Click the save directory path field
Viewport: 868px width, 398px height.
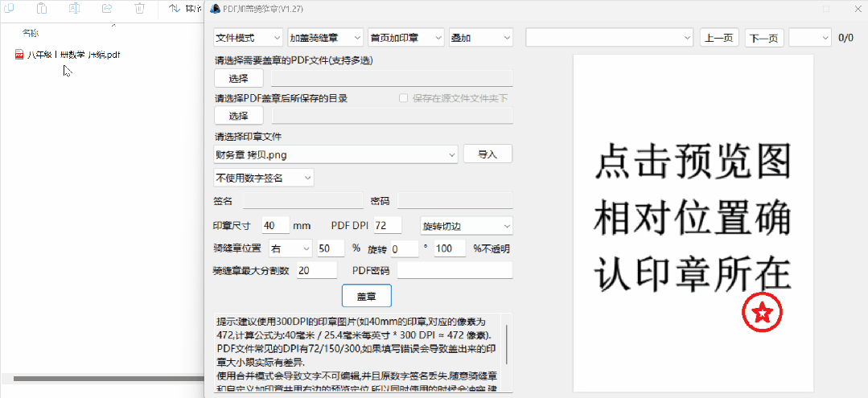392,116
